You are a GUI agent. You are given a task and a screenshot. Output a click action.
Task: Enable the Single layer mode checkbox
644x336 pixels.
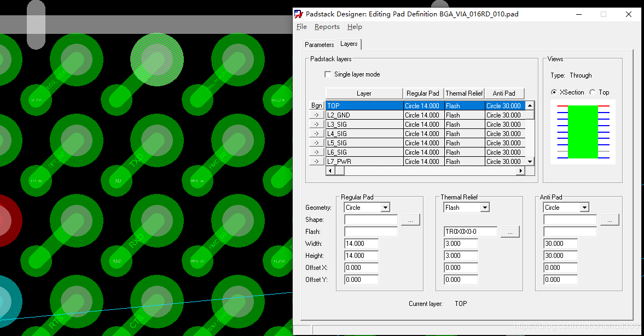(328, 74)
